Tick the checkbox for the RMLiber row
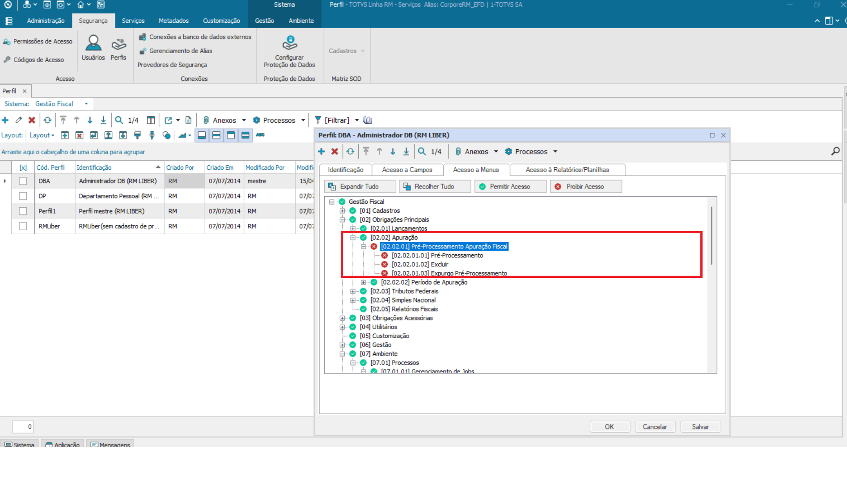The height and width of the screenshot is (504, 847). click(x=23, y=227)
